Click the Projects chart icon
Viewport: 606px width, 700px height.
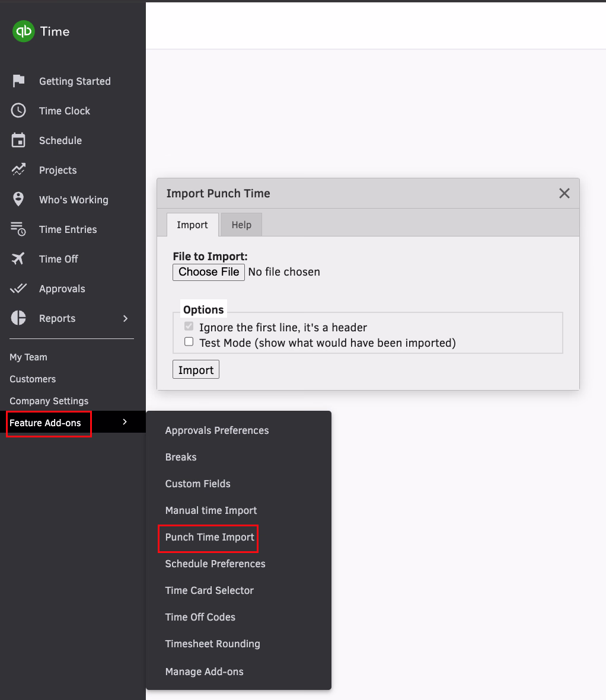click(x=18, y=170)
